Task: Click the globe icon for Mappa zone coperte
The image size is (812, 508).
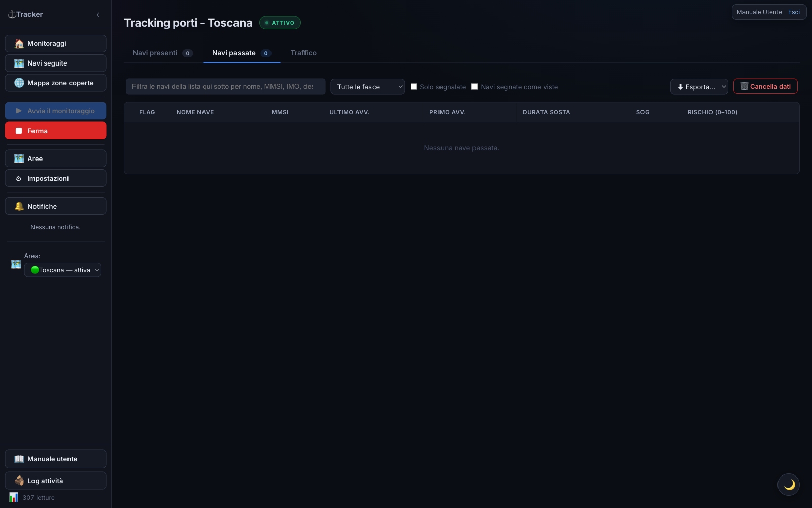Action: point(19,83)
